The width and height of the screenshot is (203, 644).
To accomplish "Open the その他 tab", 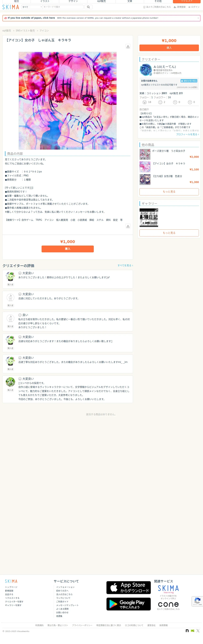I will pos(158,1).
